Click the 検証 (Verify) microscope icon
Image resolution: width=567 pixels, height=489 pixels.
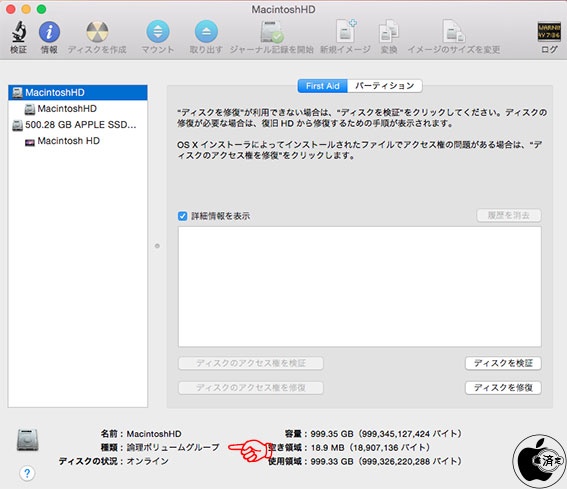(x=18, y=32)
